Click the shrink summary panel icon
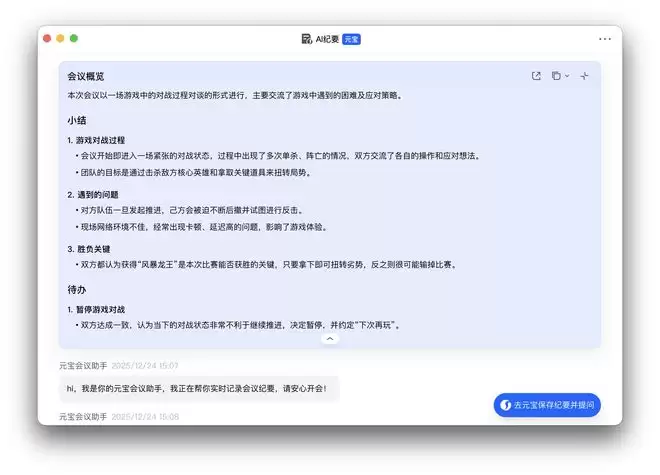 (x=585, y=76)
